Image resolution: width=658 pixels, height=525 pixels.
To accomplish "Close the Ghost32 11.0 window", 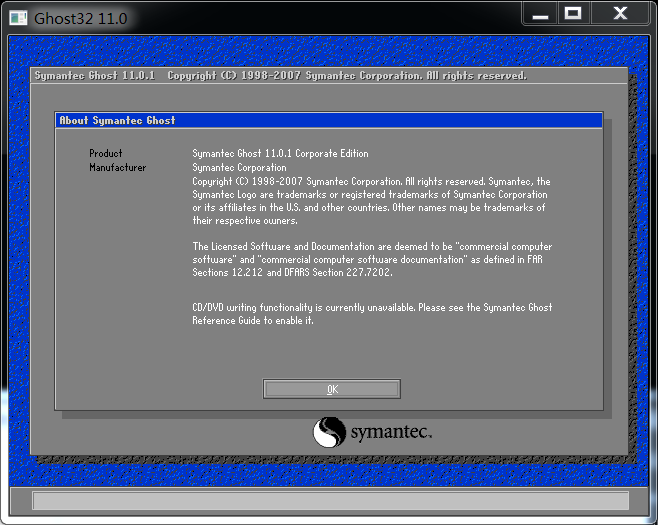I will click(620, 14).
